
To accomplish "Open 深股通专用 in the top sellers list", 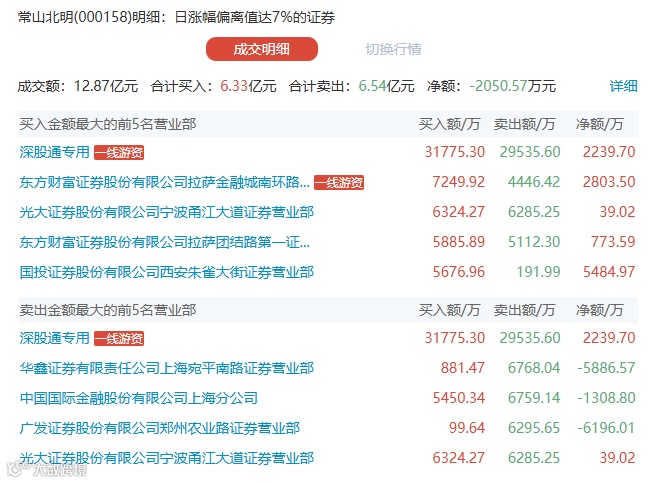I will tap(55, 338).
